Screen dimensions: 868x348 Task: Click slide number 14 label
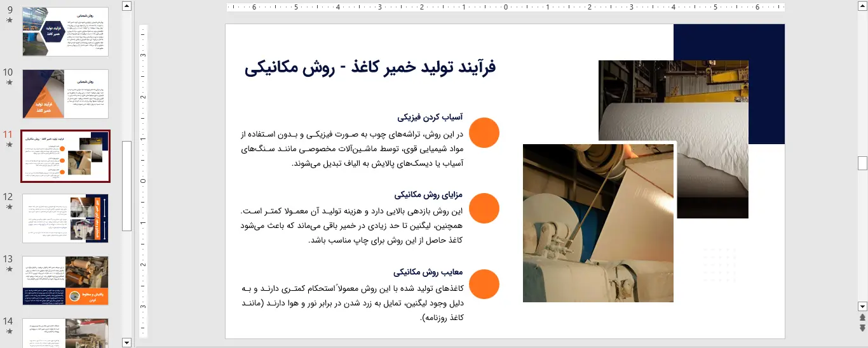[8, 321]
